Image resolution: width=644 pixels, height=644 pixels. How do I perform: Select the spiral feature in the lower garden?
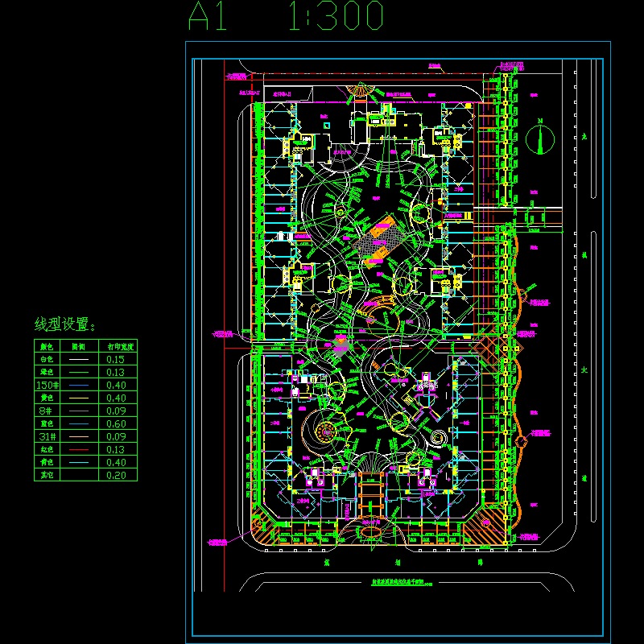coord(438,438)
